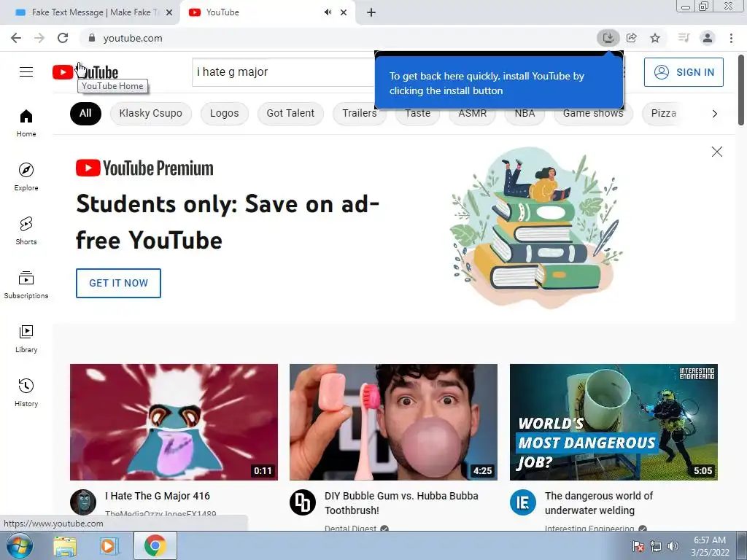Close the YouTube tab
Viewport: 747px width, 560px height.
(344, 12)
